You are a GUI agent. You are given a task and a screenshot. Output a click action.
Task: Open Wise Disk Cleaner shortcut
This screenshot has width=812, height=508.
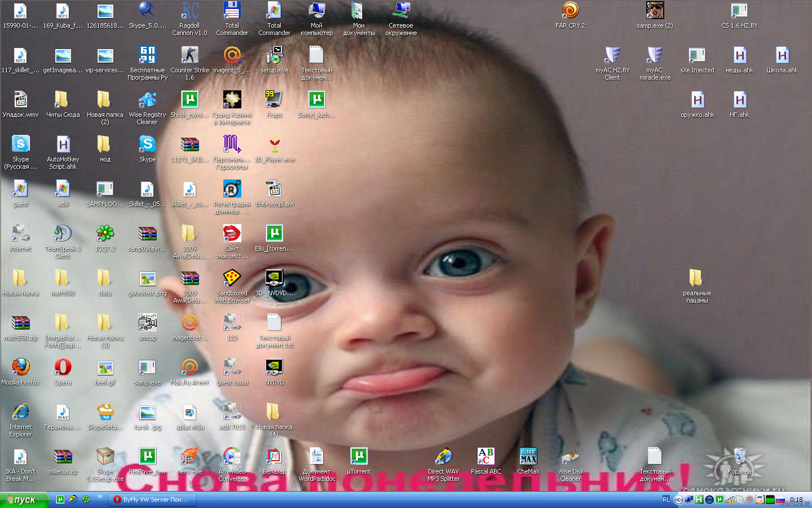pyautogui.click(x=570, y=465)
